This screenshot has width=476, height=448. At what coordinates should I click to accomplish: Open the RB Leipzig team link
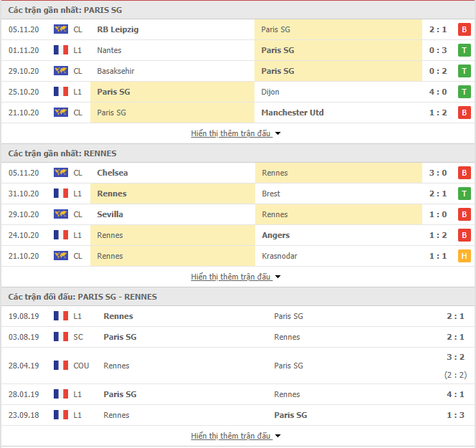pos(118,29)
